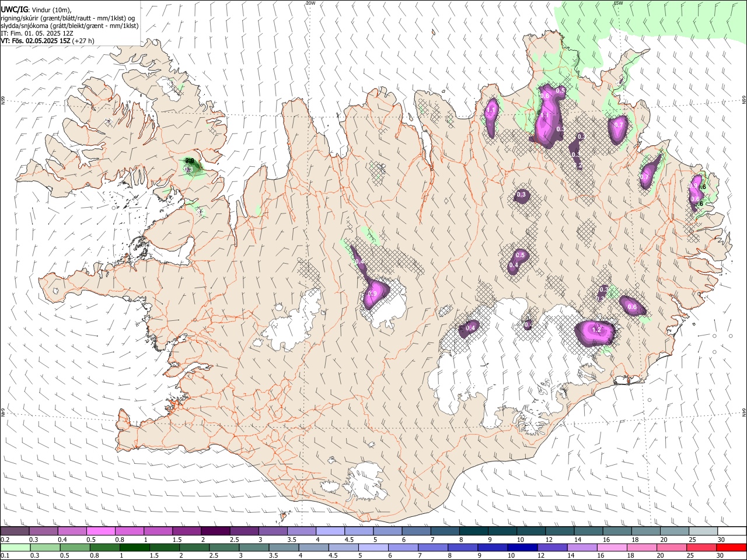Pick the 0.5–0.8 swatch in lower rain scale
This screenshot has height=560, width=747.
point(75,547)
